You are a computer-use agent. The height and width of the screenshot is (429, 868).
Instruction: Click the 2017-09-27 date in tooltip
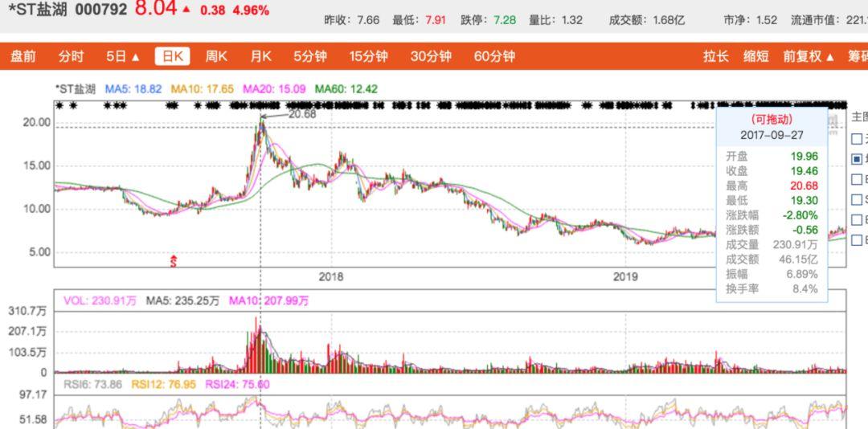(x=772, y=135)
